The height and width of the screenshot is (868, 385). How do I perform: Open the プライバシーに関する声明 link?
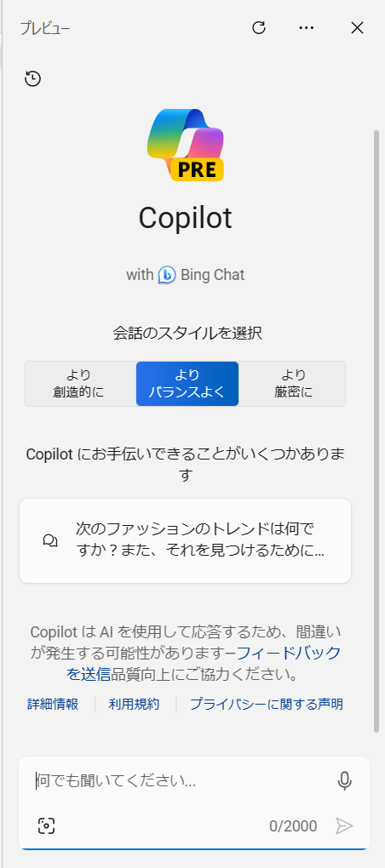coord(267,704)
